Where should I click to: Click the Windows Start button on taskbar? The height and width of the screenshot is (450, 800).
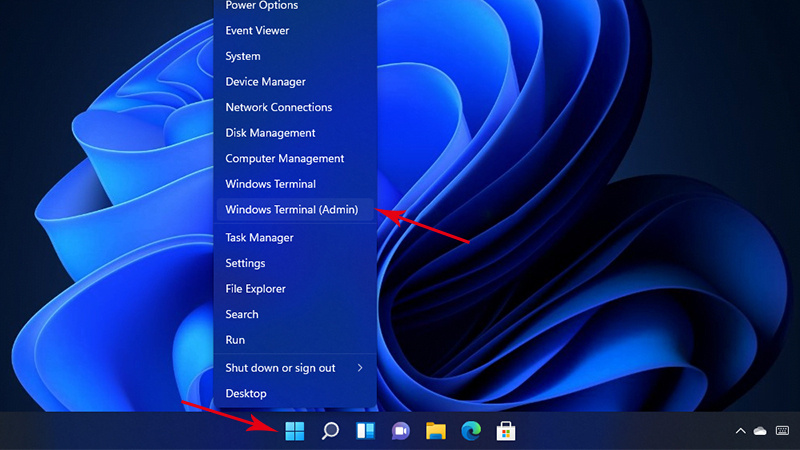(x=295, y=431)
